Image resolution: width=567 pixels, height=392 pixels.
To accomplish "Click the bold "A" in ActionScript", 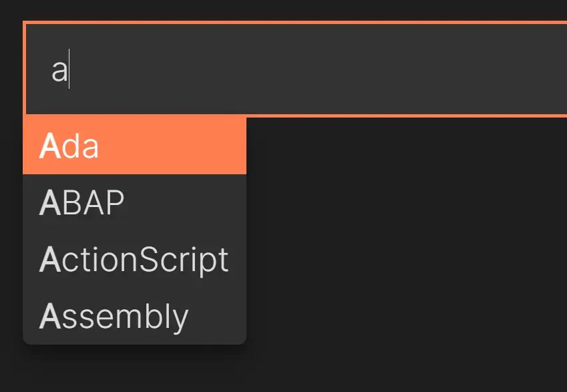I will click(x=49, y=259).
